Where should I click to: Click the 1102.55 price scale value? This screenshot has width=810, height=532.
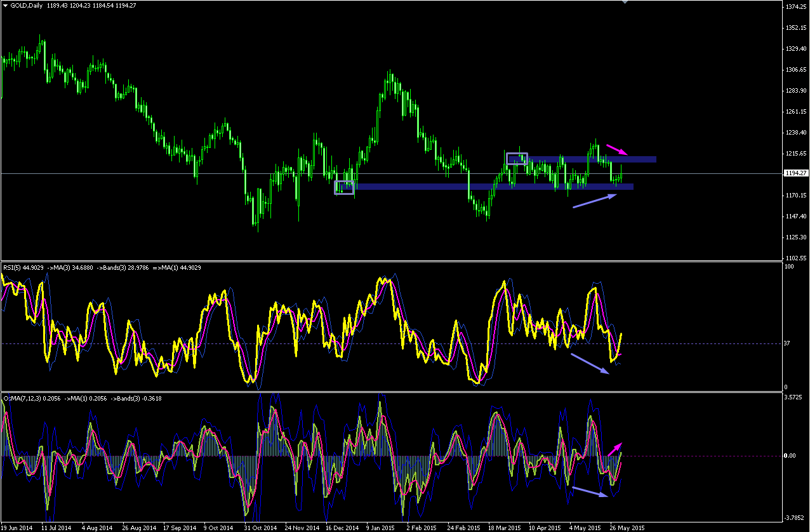coord(795,258)
